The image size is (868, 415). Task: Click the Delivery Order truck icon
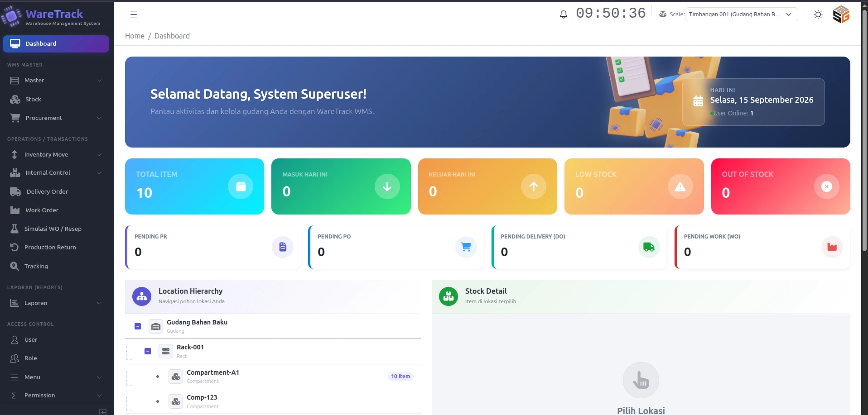tap(15, 192)
